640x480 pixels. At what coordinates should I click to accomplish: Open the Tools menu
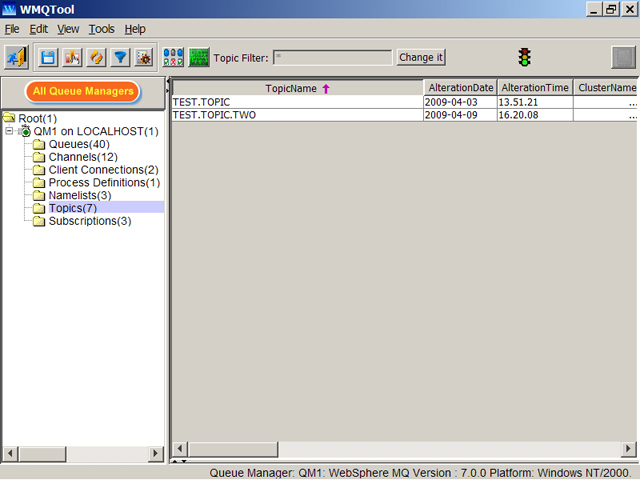coord(102,29)
